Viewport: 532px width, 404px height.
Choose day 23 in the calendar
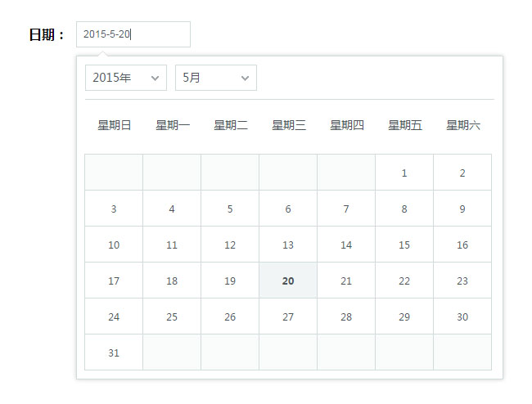(462, 281)
